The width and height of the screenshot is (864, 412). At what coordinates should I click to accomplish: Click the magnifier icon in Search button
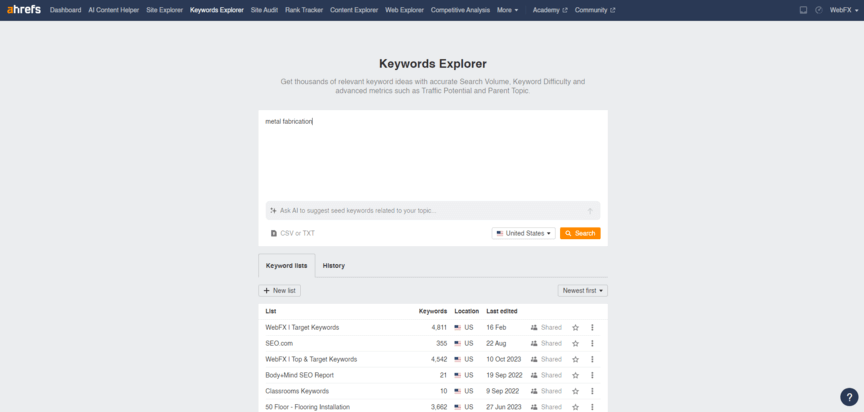[568, 234]
